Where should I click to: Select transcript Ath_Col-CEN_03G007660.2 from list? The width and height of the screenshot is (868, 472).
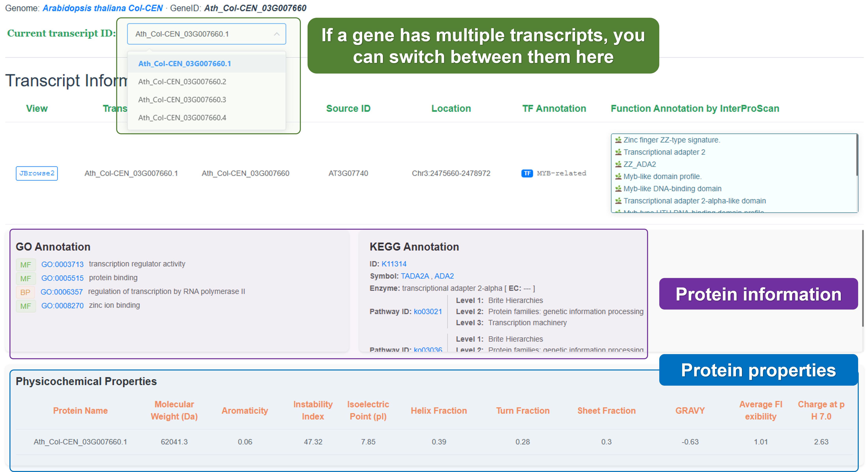[x=182, y=82]
